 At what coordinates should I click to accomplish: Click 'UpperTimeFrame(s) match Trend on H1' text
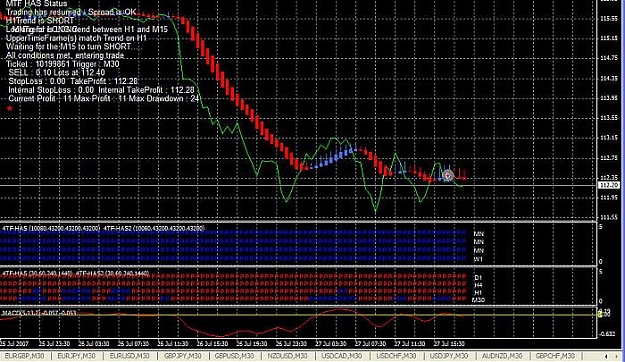[x=76, y=38]
